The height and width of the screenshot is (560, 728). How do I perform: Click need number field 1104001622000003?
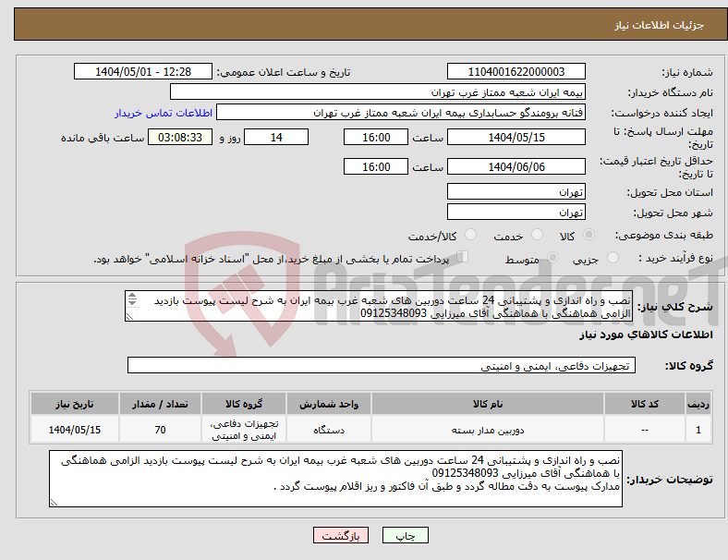[x=516, y=71]
